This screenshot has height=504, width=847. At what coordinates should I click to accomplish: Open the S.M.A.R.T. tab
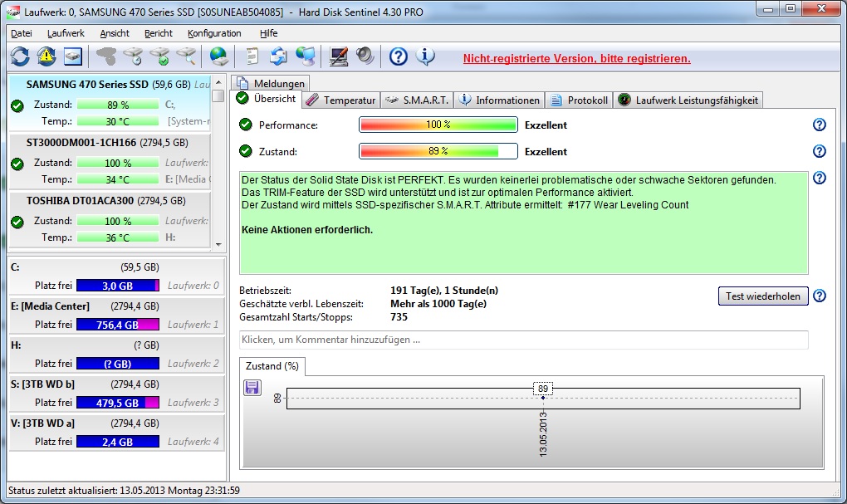point(417,100)
